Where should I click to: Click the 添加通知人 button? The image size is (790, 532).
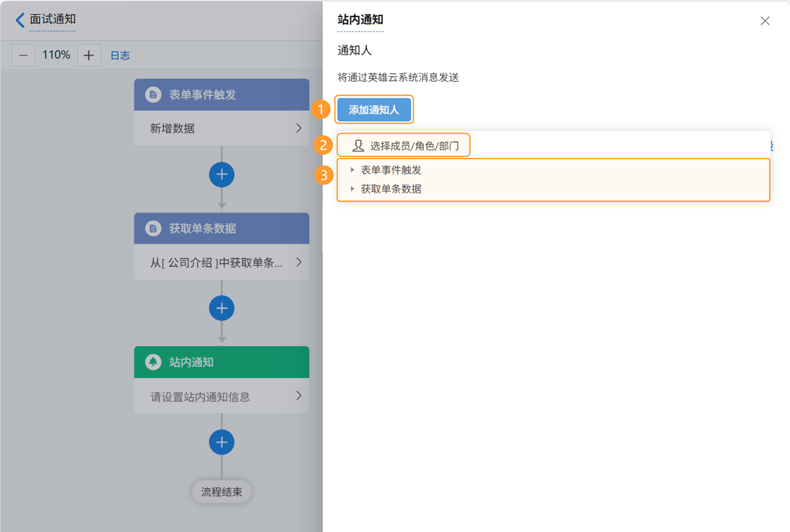coord(374,110)
